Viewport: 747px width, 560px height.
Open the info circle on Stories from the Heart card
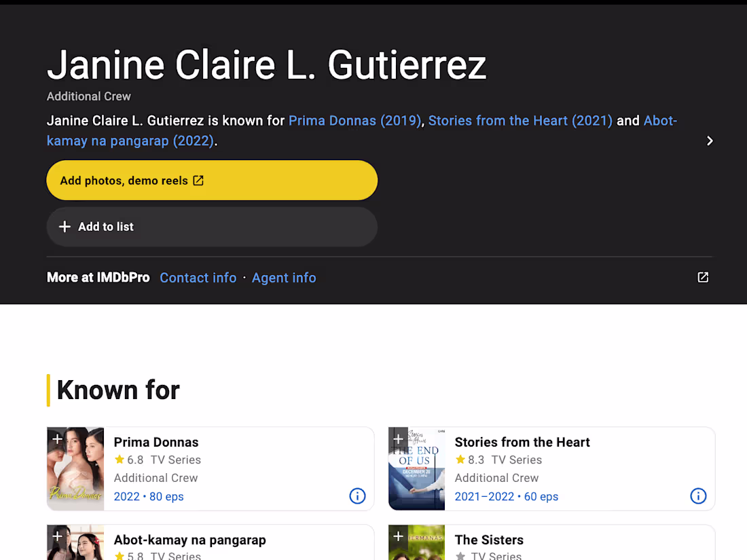[x=698, y=496]
